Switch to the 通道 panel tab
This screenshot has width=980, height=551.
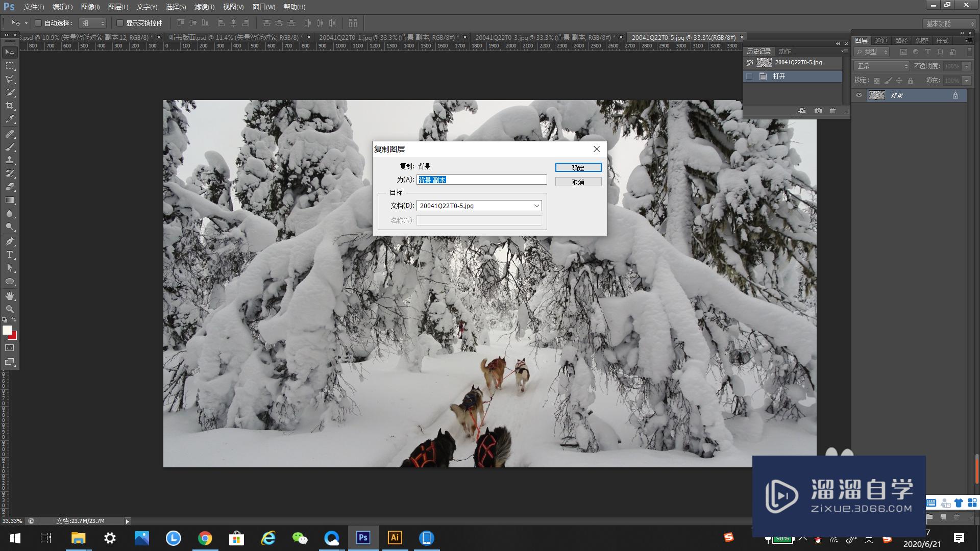pyautogui.click(x=881, y=40)
